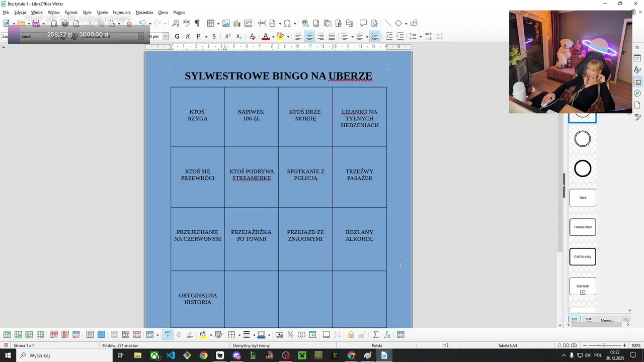
Task: Align cell content to top
Action: click(168, 335)
